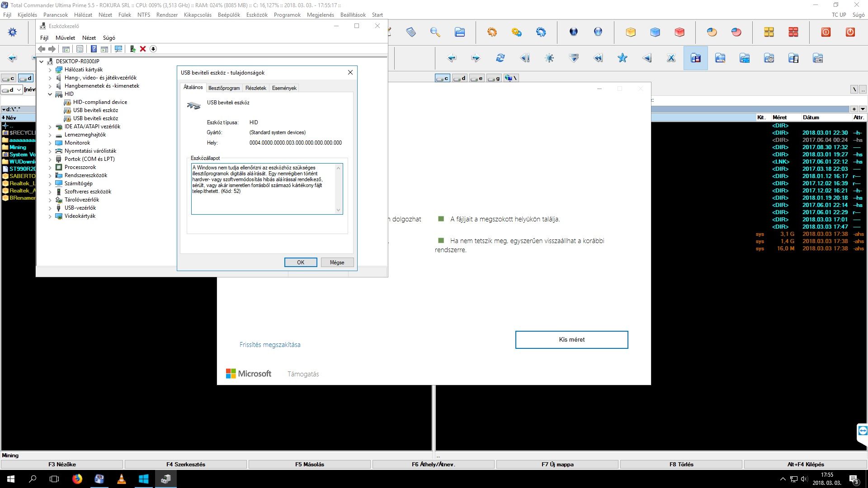Click the blue star favorites icon

point(623,58)
